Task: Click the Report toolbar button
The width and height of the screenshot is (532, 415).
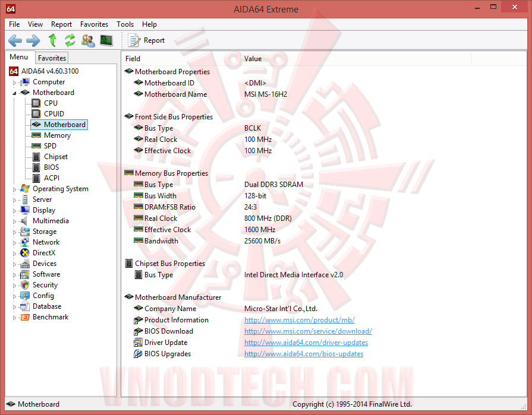Action: click(x=146, y=40)
